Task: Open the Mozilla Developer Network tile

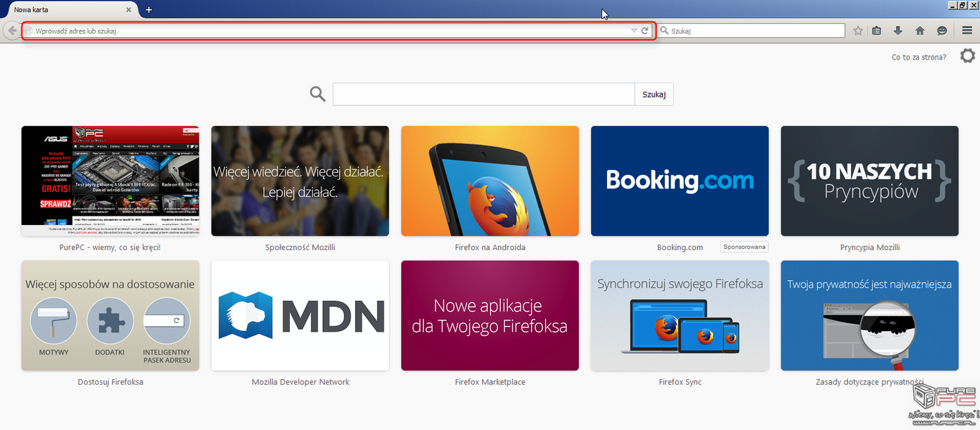Action: click(300, 315)
